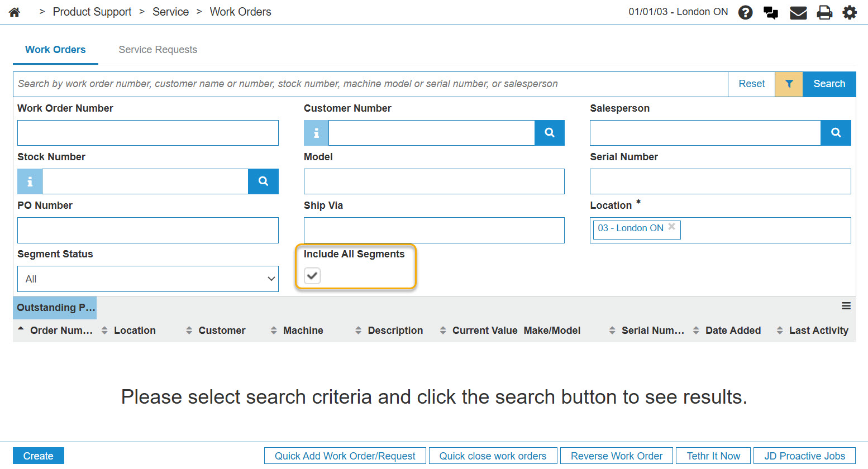Click the Stock Number info icon
The width and height of the screenshot is (868, 469).
pos(30,181)
